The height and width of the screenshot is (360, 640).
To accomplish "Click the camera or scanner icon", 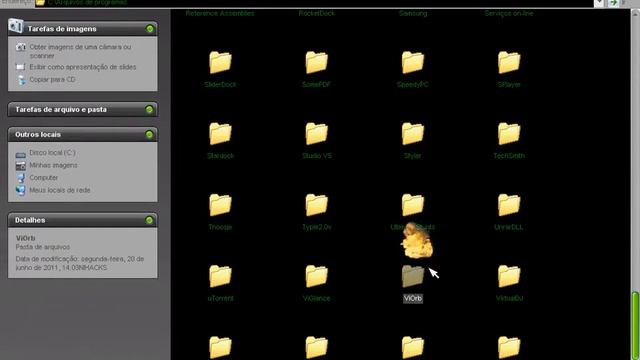I will coord(21,47).
